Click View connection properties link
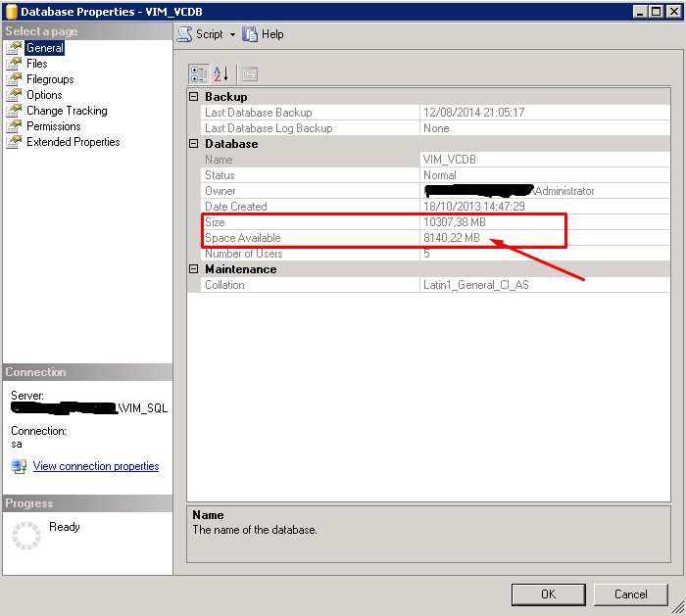 tap(95, 466)
